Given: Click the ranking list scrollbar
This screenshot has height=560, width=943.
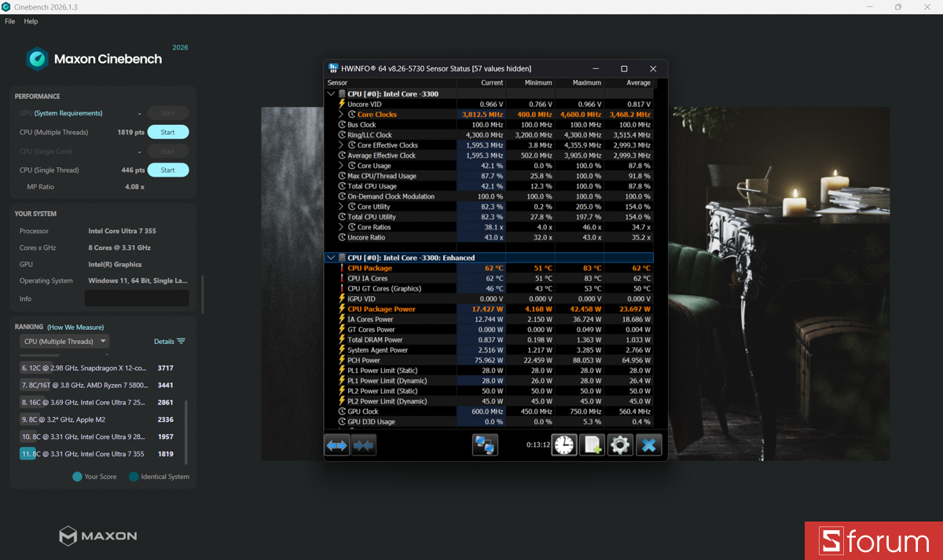Looking at the screenshot, I should point(186,432).
